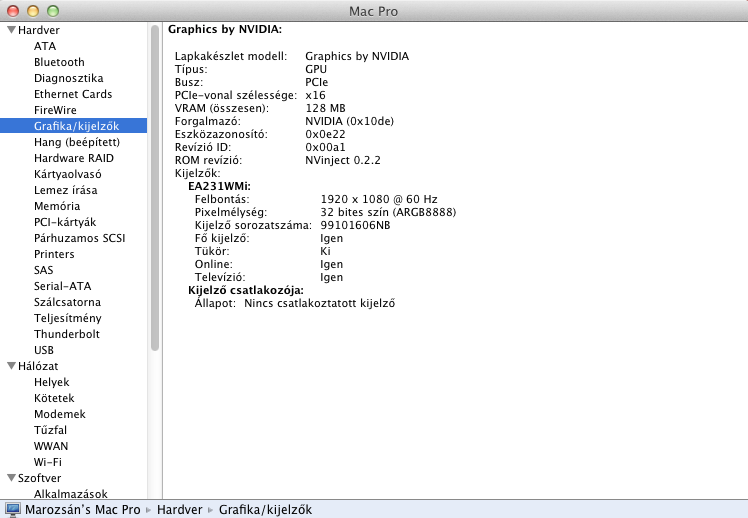Open WWAN in the sidebar
This screenshot has width=748, height=518.
(51, 446)
